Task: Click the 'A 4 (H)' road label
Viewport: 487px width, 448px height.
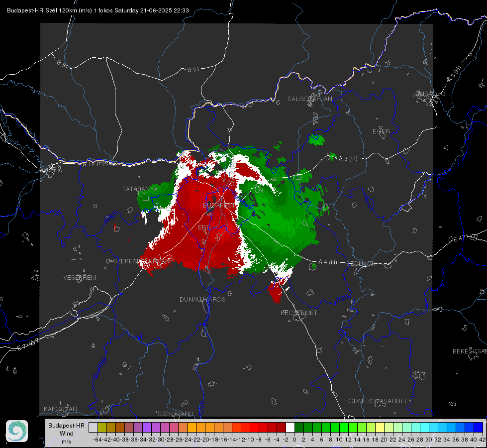Action: pos(328,262)
